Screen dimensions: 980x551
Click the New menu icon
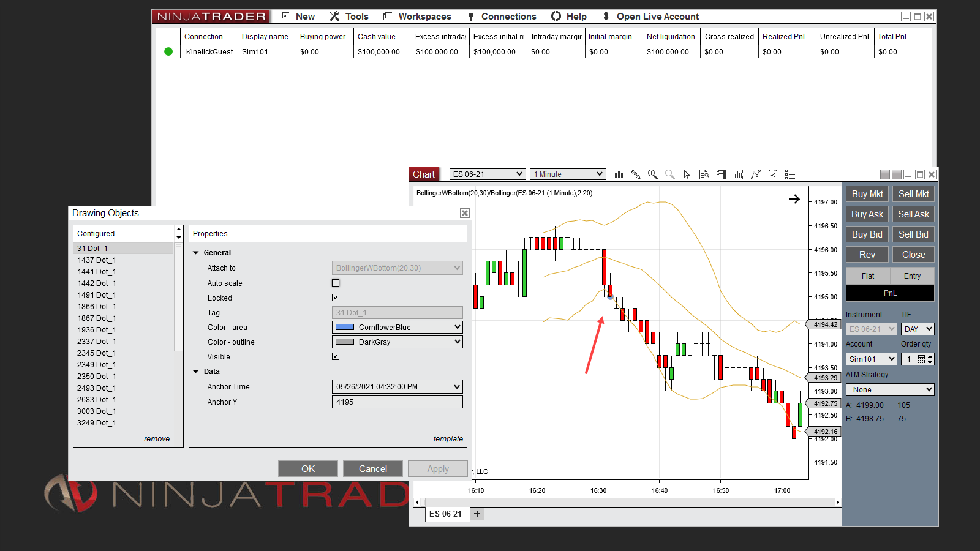click(285, 16)
